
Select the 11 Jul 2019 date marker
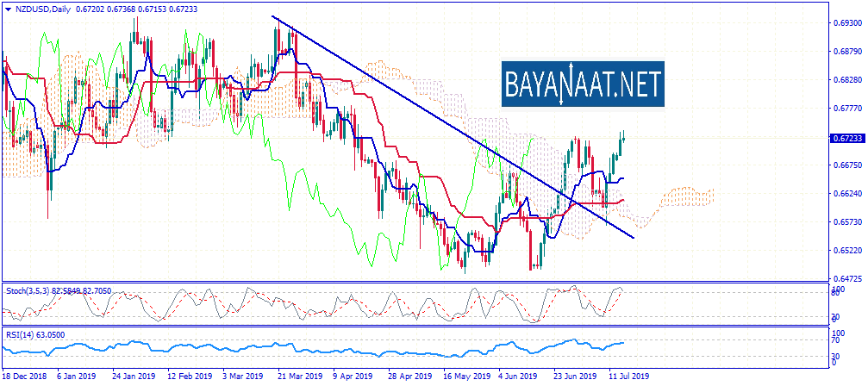tap(628, 377)
